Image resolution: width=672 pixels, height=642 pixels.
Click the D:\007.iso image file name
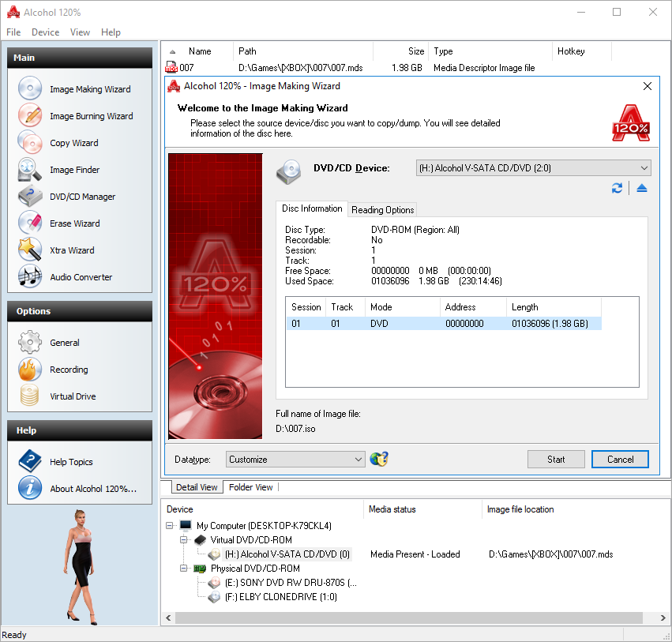[295, 429]
